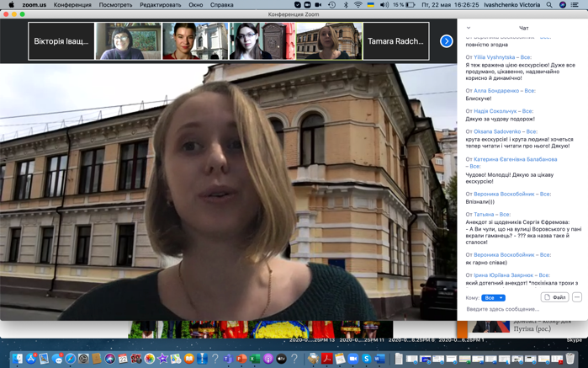The image size is (588, 368).
Task: Open Microsoft Word from the Dock
Action: click(x=379, y=359)
